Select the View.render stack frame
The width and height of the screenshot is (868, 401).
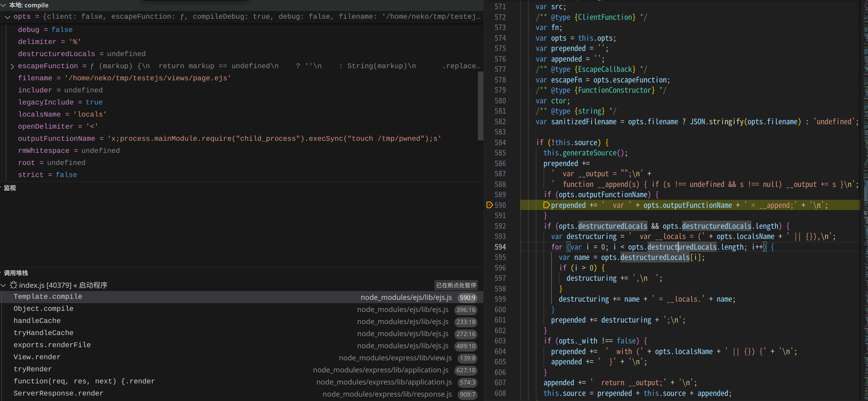[x=37, y=357]
